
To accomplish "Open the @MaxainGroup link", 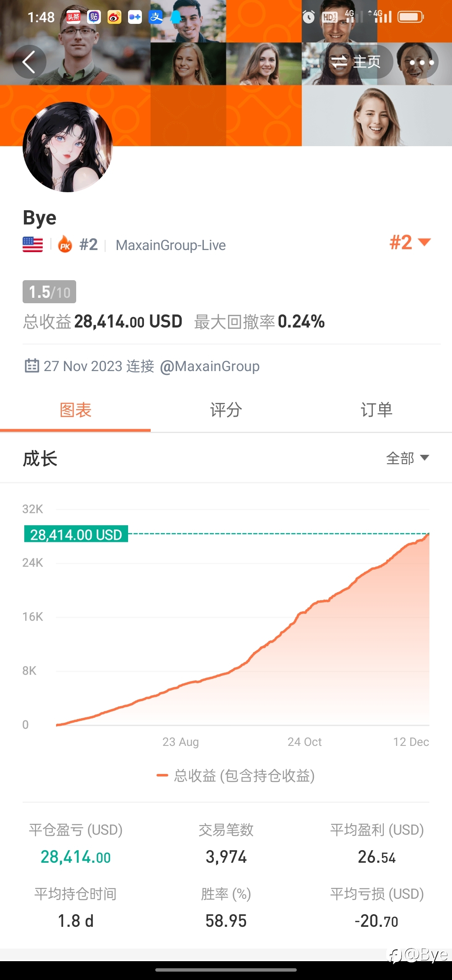I will [210, 366].
